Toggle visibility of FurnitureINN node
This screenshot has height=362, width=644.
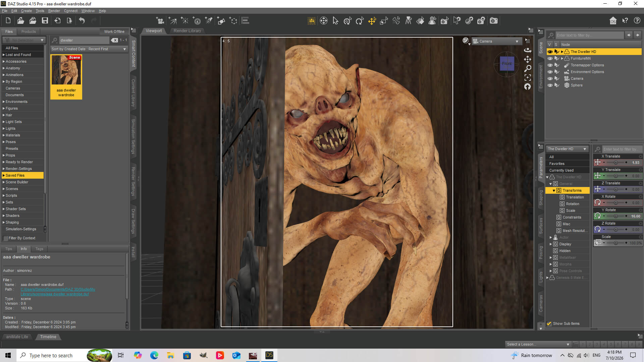pyautogui.click(x=550, y=58)
